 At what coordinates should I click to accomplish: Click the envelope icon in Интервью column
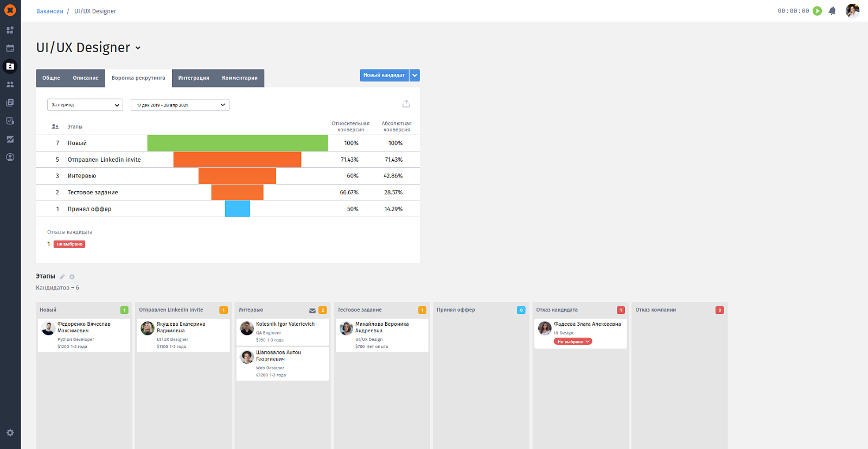[x=312, y=311]
